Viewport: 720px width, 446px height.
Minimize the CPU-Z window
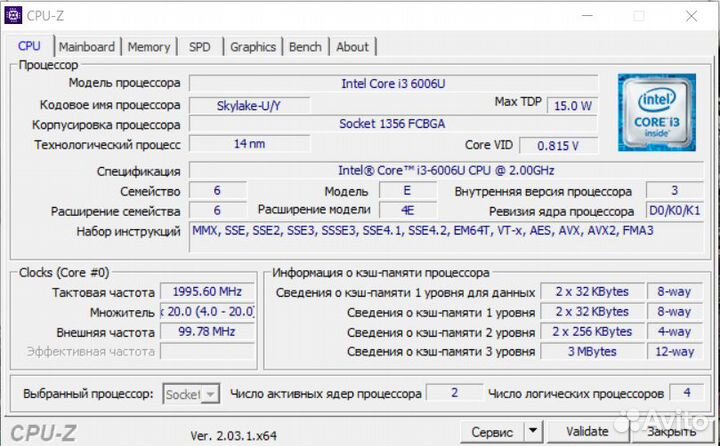pos(587,16)
